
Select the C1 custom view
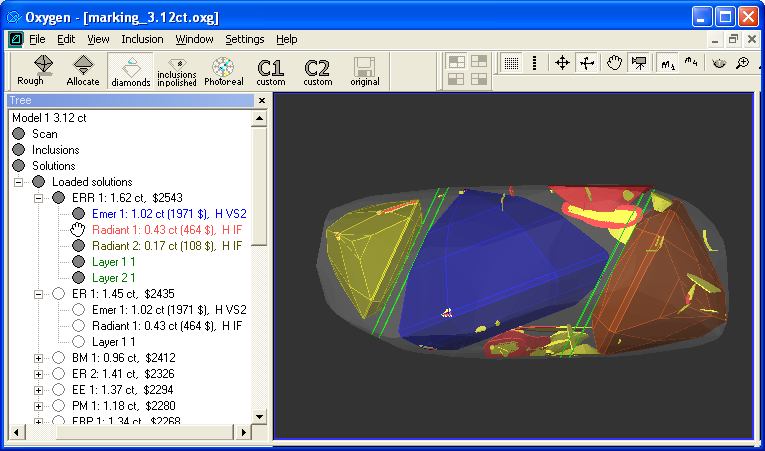271,69
